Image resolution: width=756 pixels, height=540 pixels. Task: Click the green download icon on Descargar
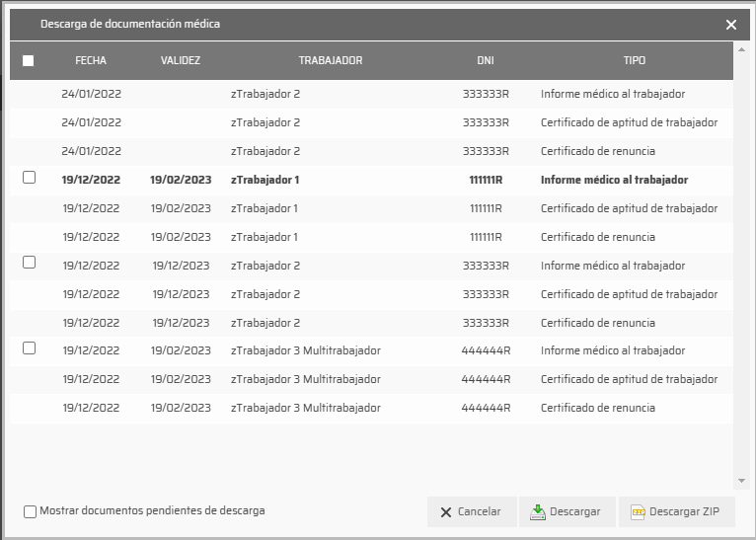pos(538,512)
